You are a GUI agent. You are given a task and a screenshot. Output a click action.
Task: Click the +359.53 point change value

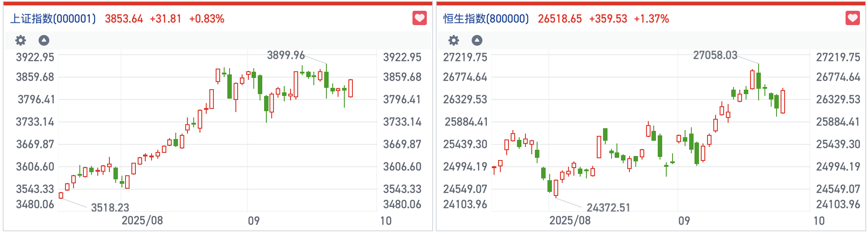608,19
